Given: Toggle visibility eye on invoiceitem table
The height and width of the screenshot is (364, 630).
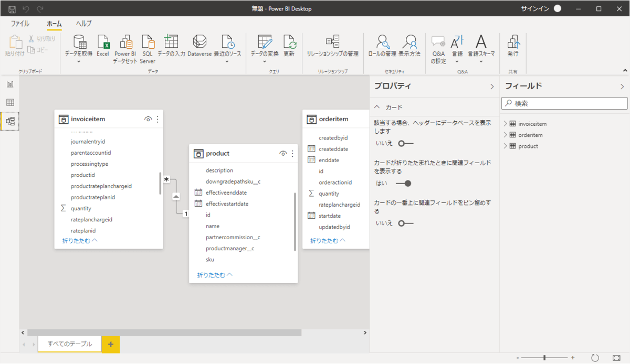Looking at the screenshot, I should pyautogui.click(x=148, y=120).
